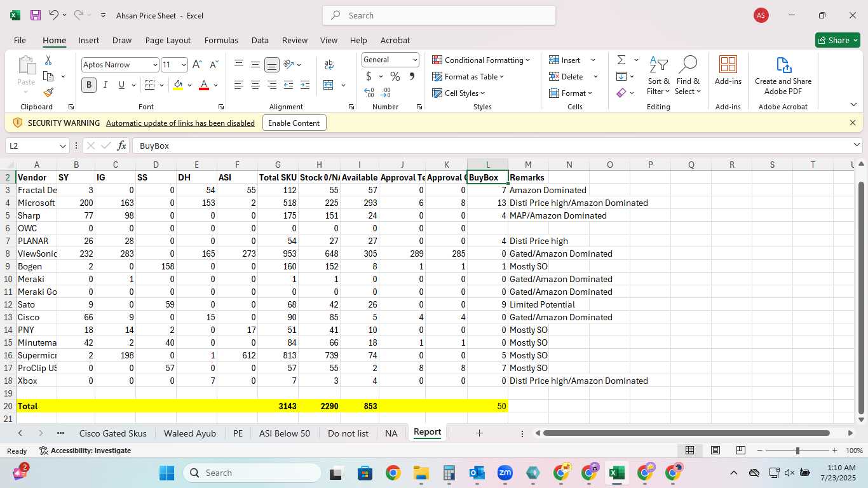Viewport: 868px width, 488px height.
Task: Select Bottom Align icon
Action: (x=272, y=64)
